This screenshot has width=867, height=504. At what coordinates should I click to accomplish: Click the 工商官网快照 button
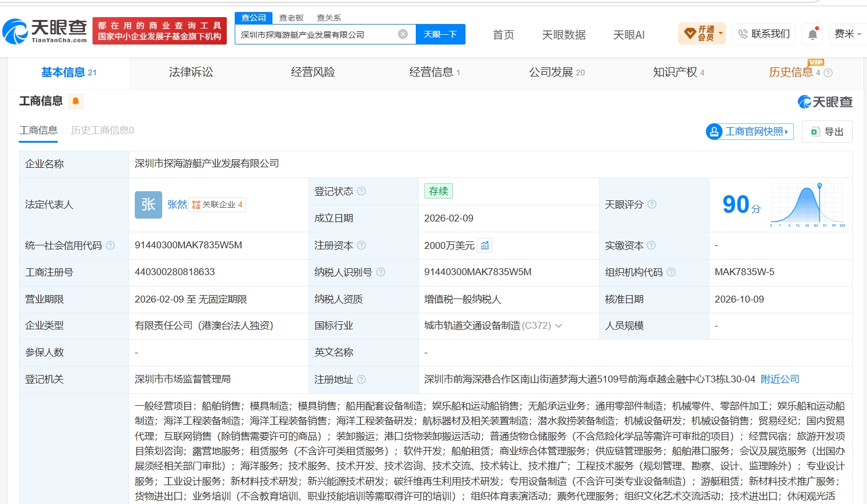click(750, 132)
